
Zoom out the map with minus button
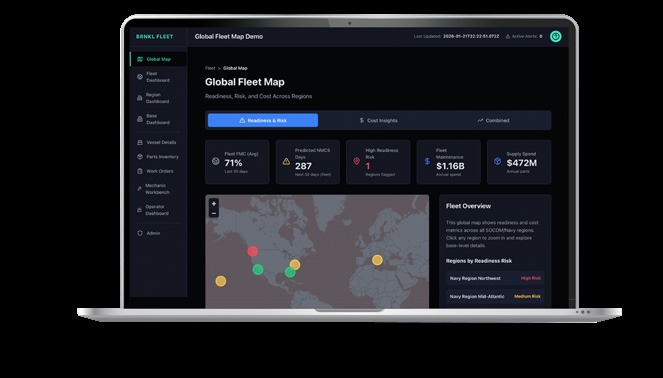pyautogui.click(x=214, y=214)
